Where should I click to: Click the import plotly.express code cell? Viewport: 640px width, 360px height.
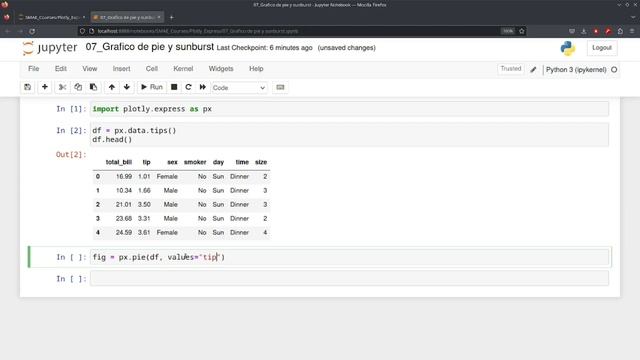point(349,109)
